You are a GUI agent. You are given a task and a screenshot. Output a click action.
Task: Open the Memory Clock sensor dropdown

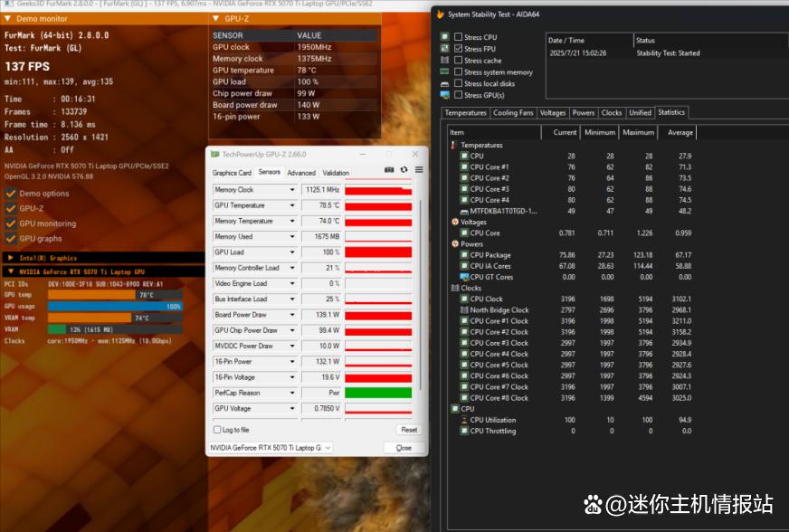292,190
